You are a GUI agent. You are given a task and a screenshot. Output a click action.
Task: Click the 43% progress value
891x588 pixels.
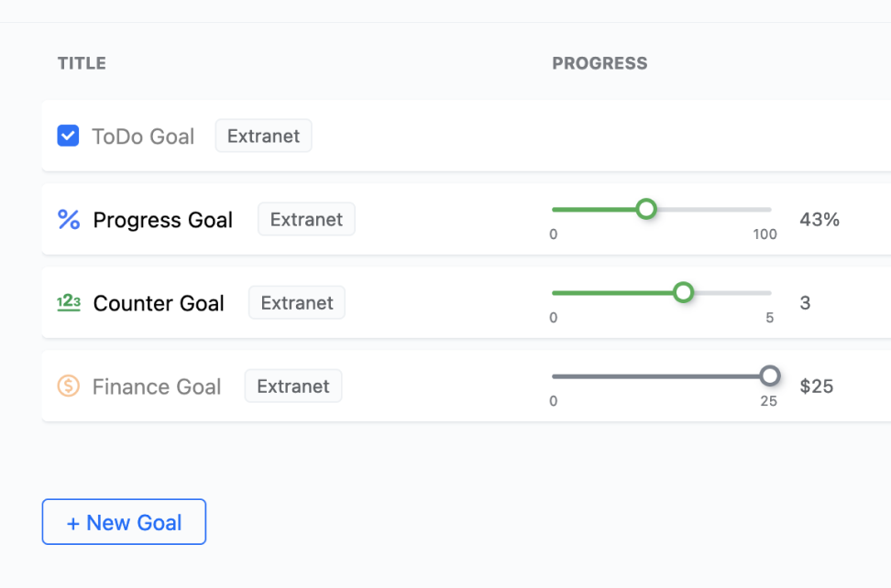click(819, 219)
